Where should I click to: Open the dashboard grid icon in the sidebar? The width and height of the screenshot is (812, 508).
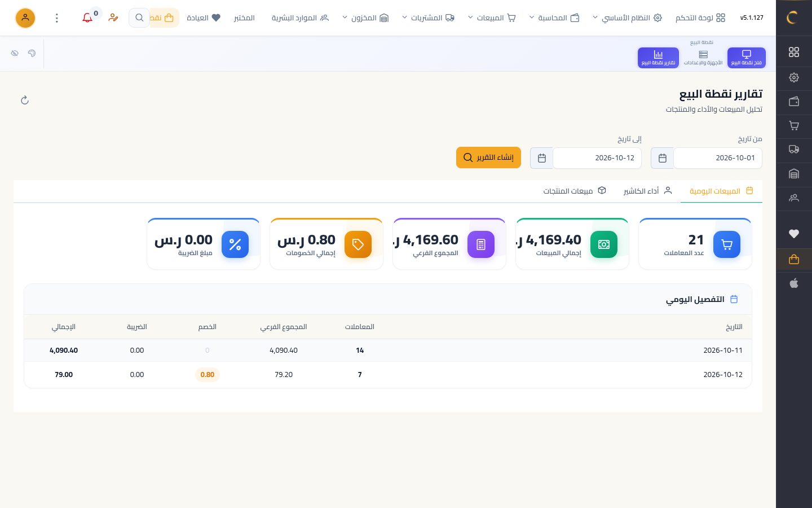click(794, 52)
